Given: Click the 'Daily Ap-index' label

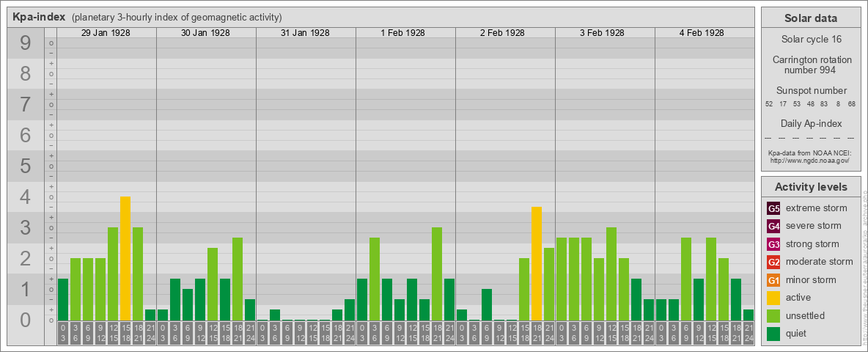Looking at the screenshot, I should pyautogui.click(x=811, y=123).
